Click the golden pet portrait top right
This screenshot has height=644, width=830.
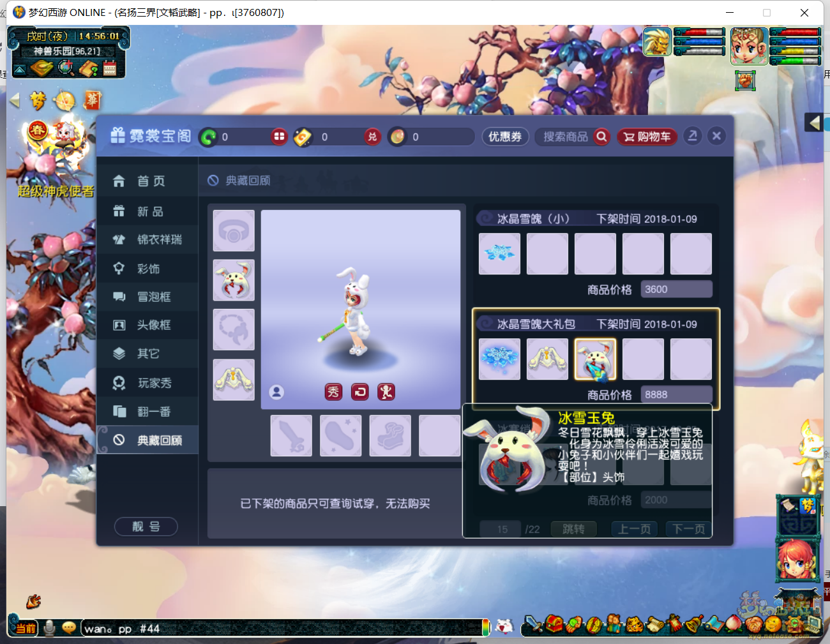[657, 42]
